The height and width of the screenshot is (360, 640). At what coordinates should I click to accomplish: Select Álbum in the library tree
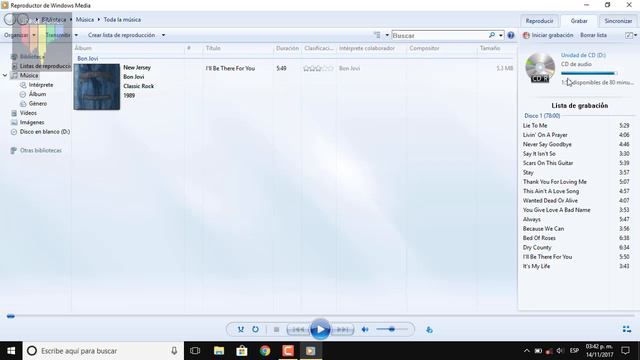point(37,94)
